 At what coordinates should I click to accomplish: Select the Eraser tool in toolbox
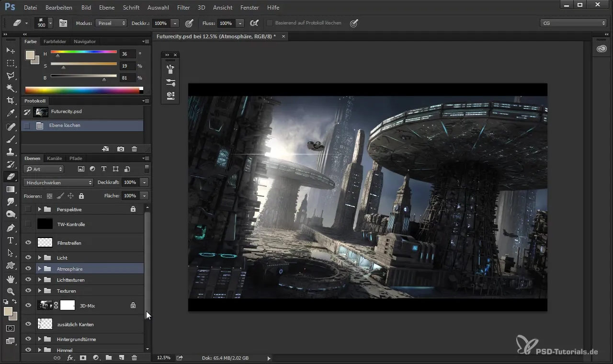click(11, 177)
